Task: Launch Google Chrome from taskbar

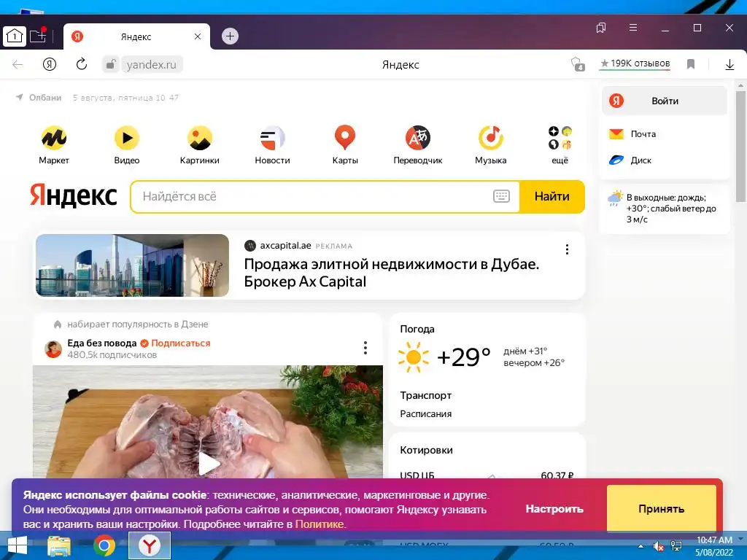Action: tap(104, 545)
